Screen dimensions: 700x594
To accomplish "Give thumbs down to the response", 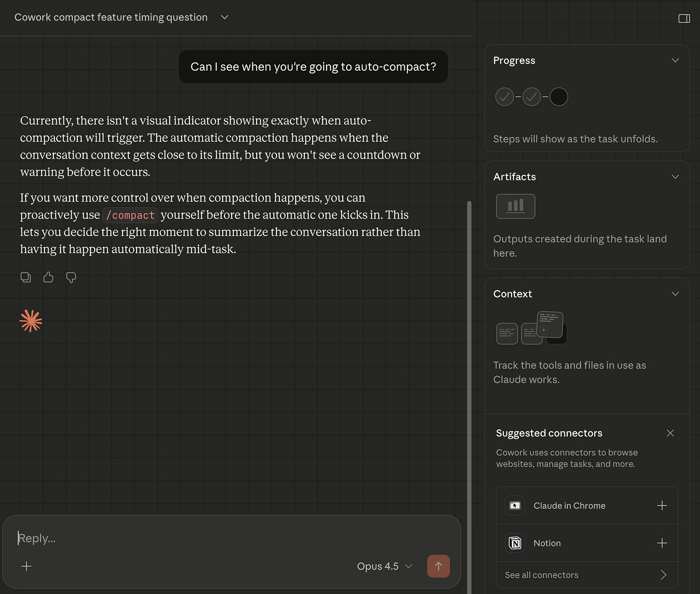I will (x=71, y=277).
